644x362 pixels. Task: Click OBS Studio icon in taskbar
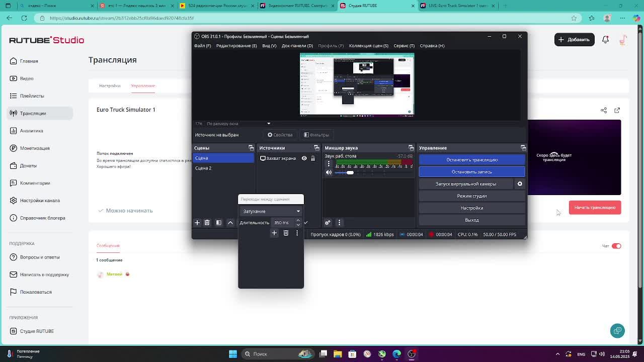tap(411, 354)
